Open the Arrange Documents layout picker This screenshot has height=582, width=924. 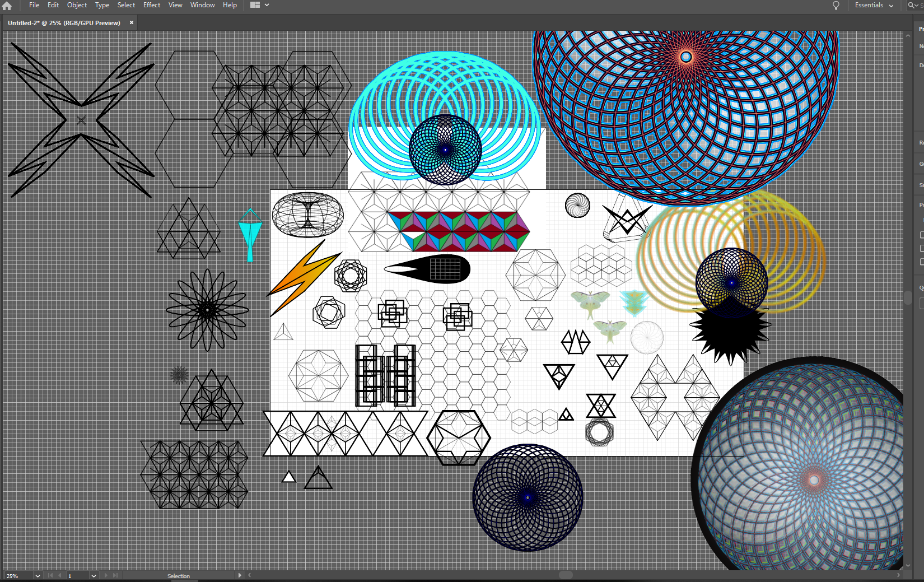259,5
